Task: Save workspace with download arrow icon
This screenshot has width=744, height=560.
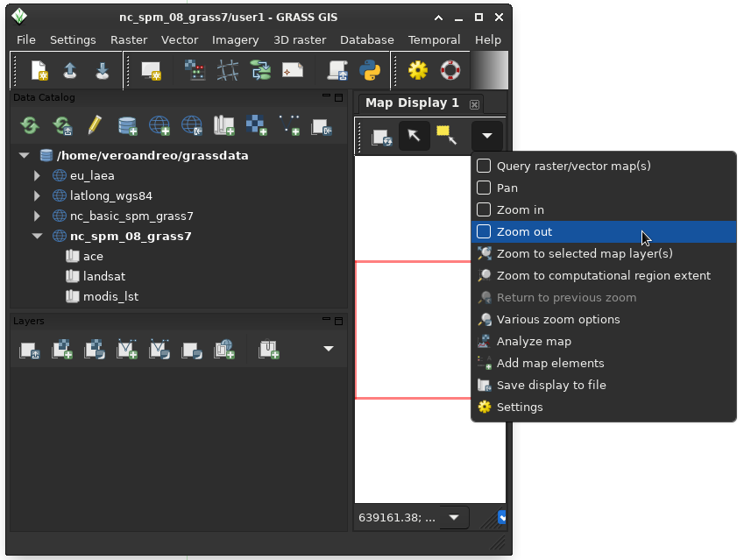Action: pyautogui.click(x=102, y=71)
